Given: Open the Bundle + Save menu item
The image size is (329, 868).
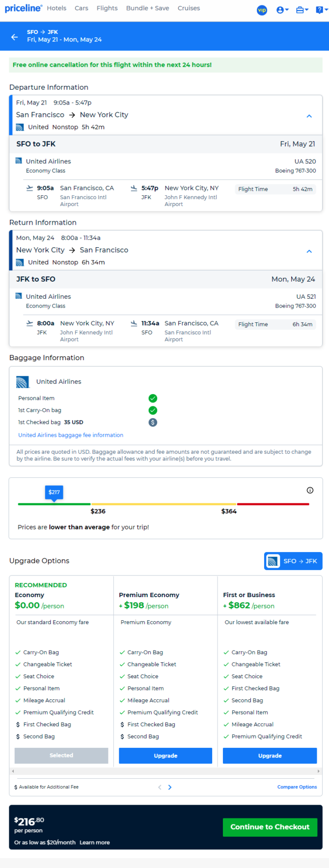Looking at the screenshot, I should [x=147, y=8].
